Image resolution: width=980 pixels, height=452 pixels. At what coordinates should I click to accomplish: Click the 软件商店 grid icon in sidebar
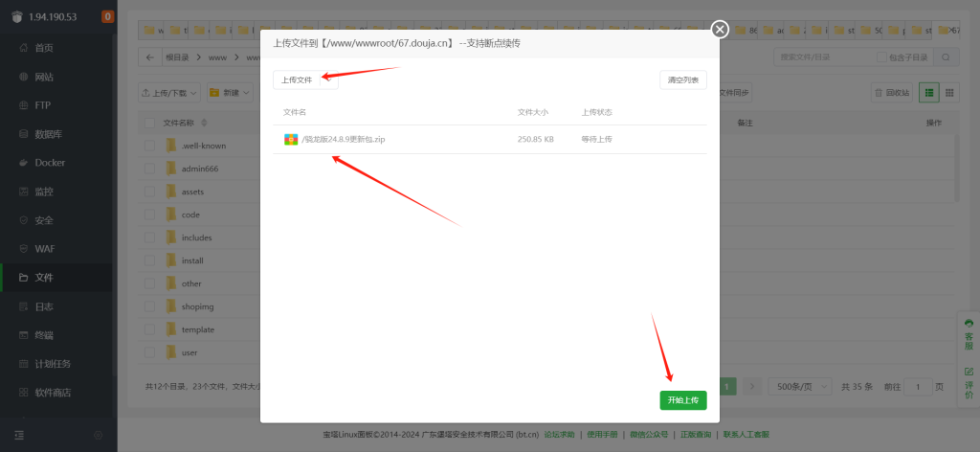coord(24,393)
